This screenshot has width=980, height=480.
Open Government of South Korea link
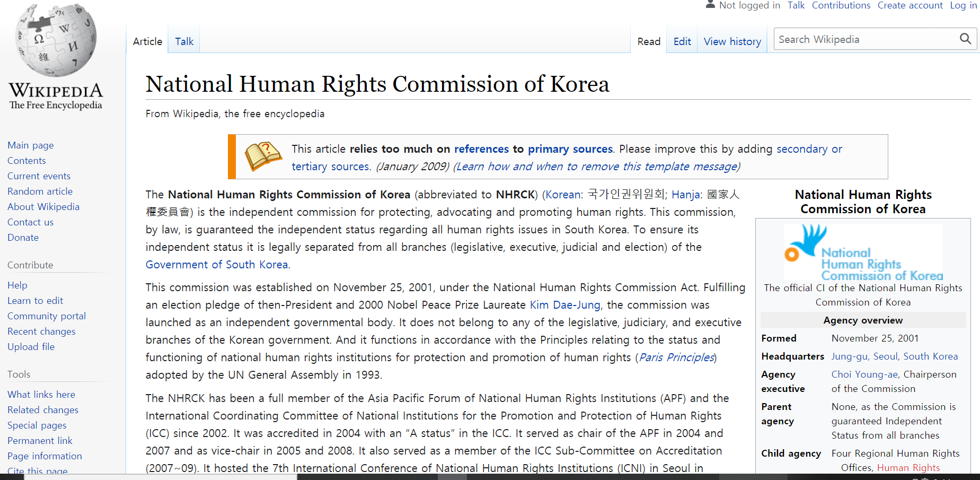click(217, 265)
